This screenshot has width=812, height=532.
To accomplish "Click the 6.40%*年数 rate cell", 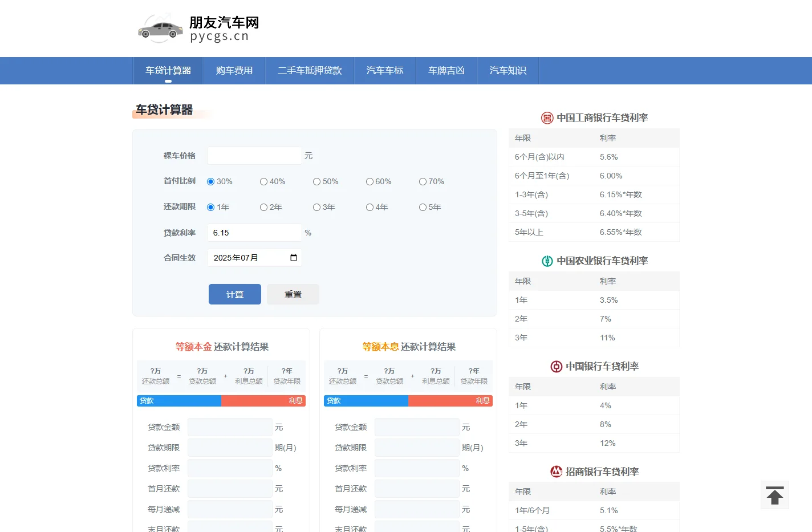I will coord(620,213).
